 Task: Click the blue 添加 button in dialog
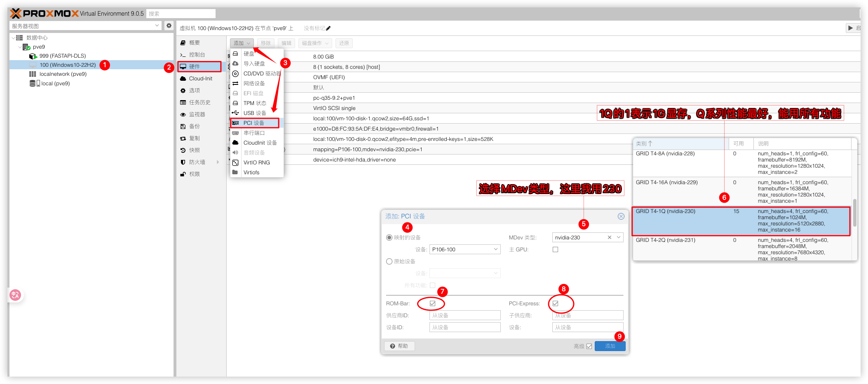610,346
